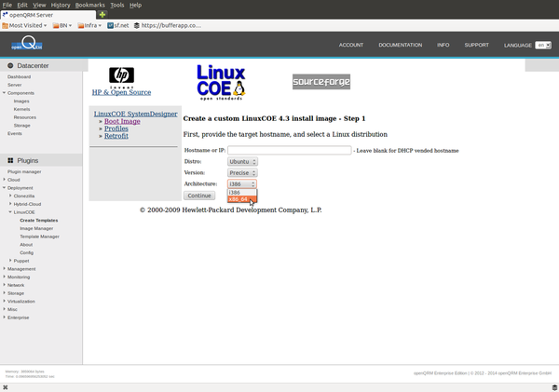Open LinuxCOE Template Manager
This screenshot has width=559, height=392.
(x=39, y=237)
